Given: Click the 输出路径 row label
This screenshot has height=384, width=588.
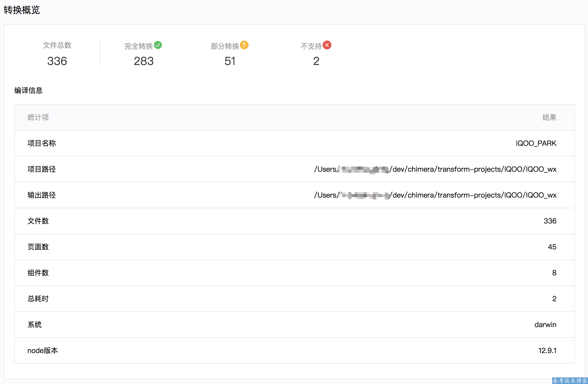Looking at the screenshot, I should tap(42, 195).
